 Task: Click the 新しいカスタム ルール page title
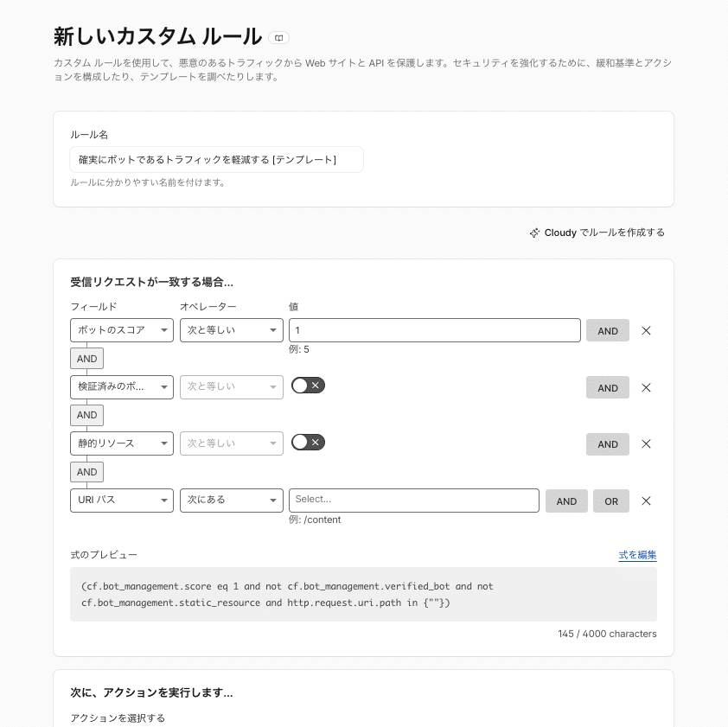[x=158, y=36]
